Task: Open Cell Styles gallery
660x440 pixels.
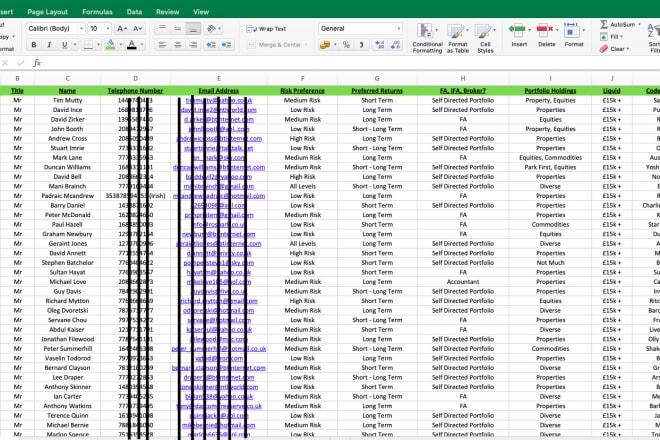Action: click(x=485, y=38)
